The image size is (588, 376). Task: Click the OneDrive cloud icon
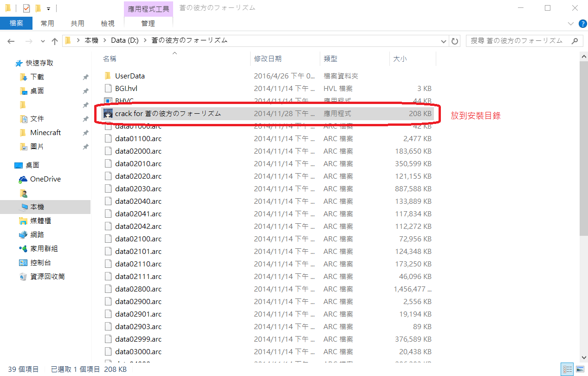pyautogui.click(x=23, y=179)
